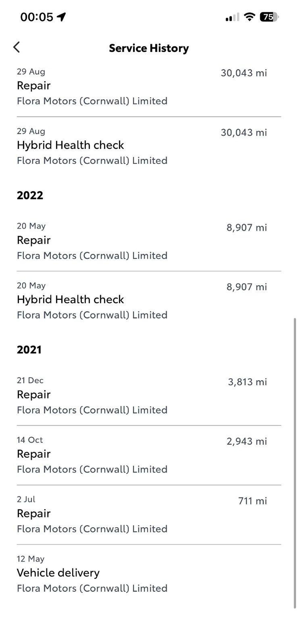Open the 2 Jul Repair entry
298x644 pixels.
149,514
